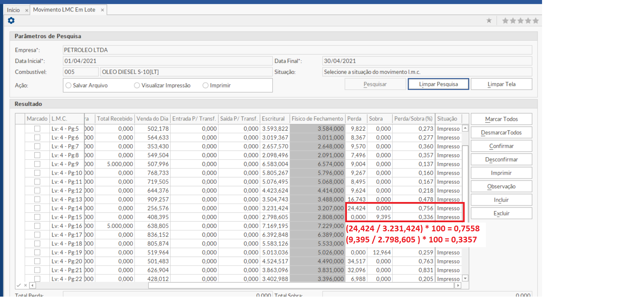Check the box for Lv: 4 - Pg:12

click(37, 190)
